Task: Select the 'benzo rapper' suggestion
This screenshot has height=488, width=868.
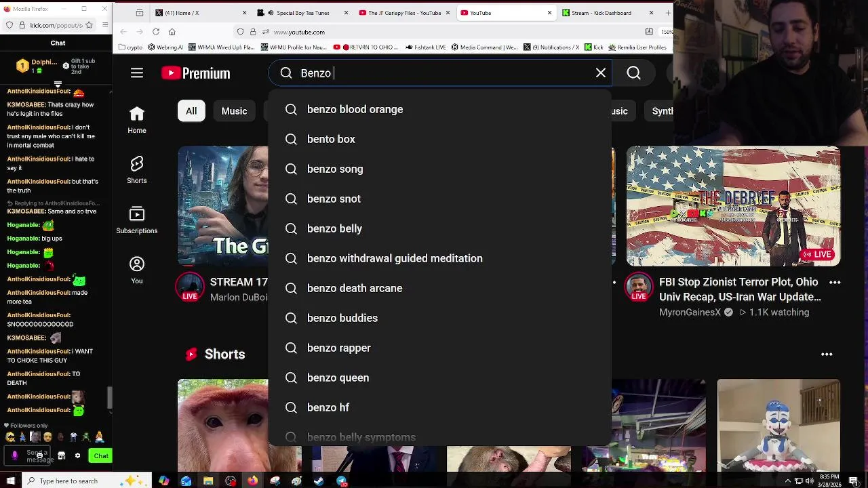Action: [440, 348]
